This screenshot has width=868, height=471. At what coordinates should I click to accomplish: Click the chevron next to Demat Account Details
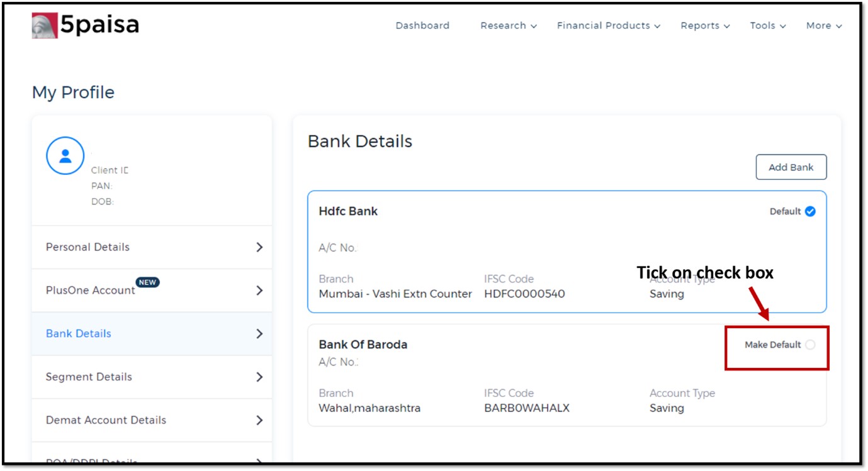click(x=259, y=420)
